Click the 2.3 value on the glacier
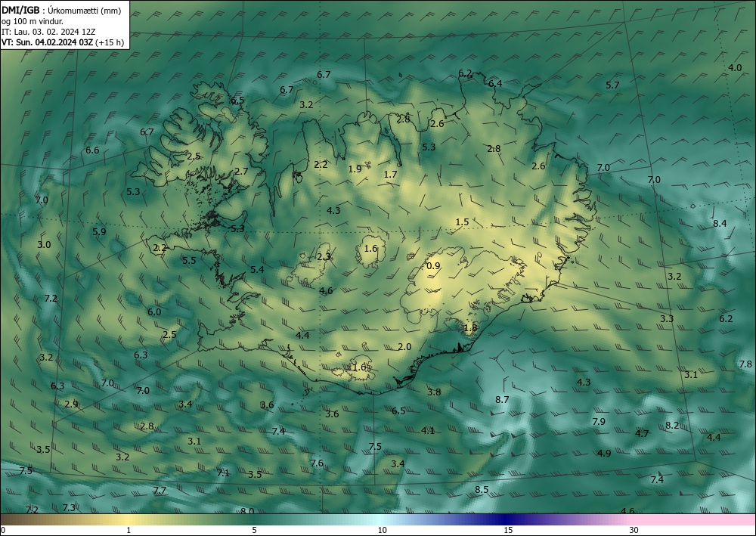The height and width of the screenshot is (536, 756). pos(324,257)
